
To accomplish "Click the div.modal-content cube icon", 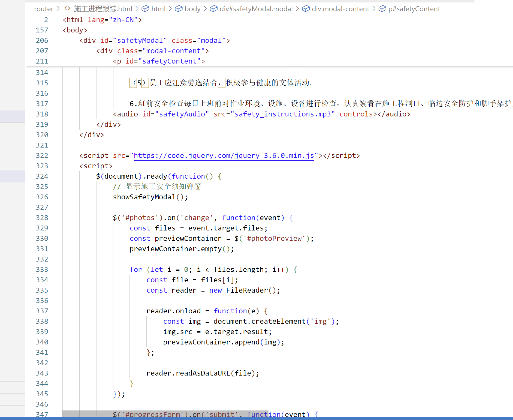I will tap(306, 9).
